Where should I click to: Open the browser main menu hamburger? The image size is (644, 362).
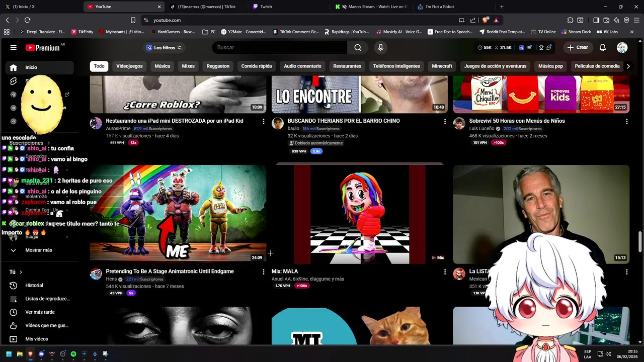coord(636,20)
